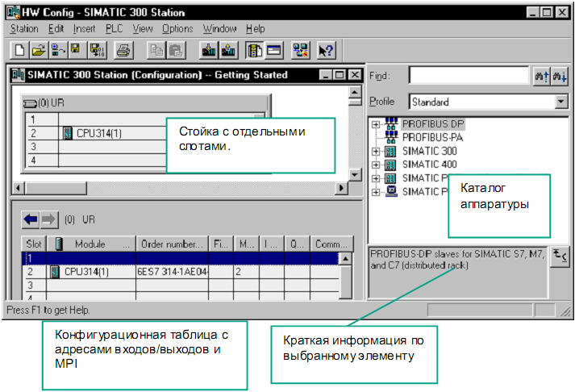Select highlighted slot 1 row in table
The width and height of the screenshot is (575, 392).
[180, 259]
